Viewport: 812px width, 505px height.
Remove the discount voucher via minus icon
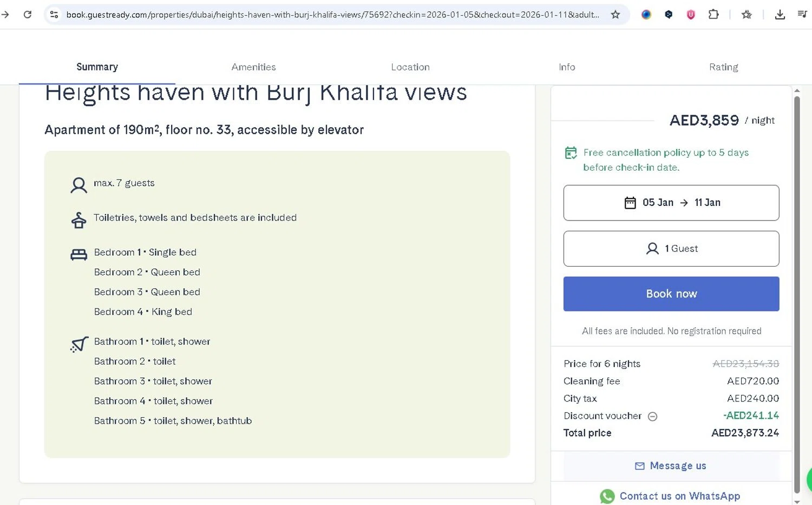tap(653, 416)
